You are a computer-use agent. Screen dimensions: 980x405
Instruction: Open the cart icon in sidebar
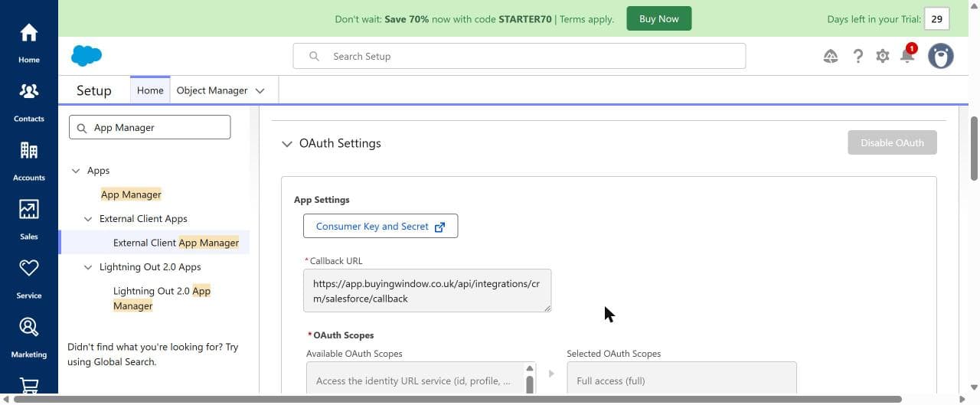(28, 385)
